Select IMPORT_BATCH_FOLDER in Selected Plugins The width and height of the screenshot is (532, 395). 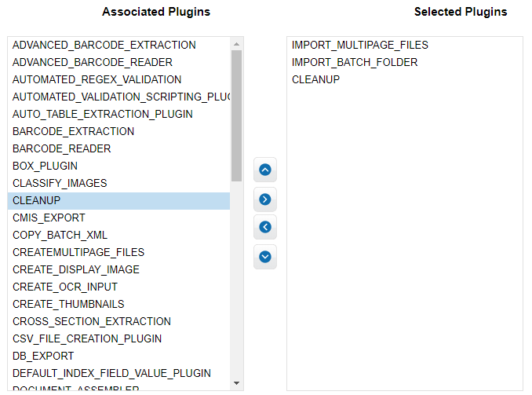pyautogui.click(x=404, y=62)
